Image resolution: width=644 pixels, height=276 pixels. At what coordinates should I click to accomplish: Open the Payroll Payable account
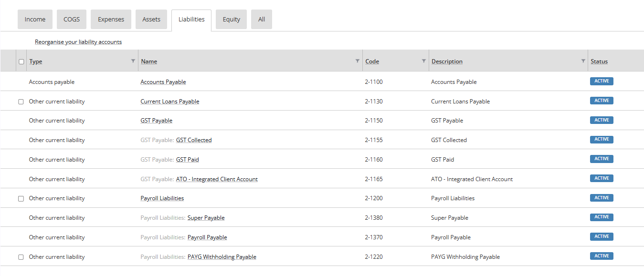click(207, 237)
